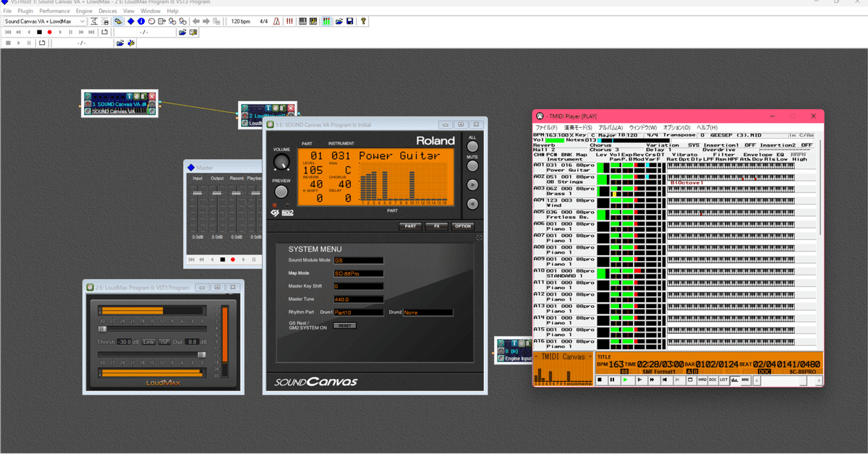Click the MIDI panic (!!!) toolbar icon

pyautogui.click(x=289, y=22)
